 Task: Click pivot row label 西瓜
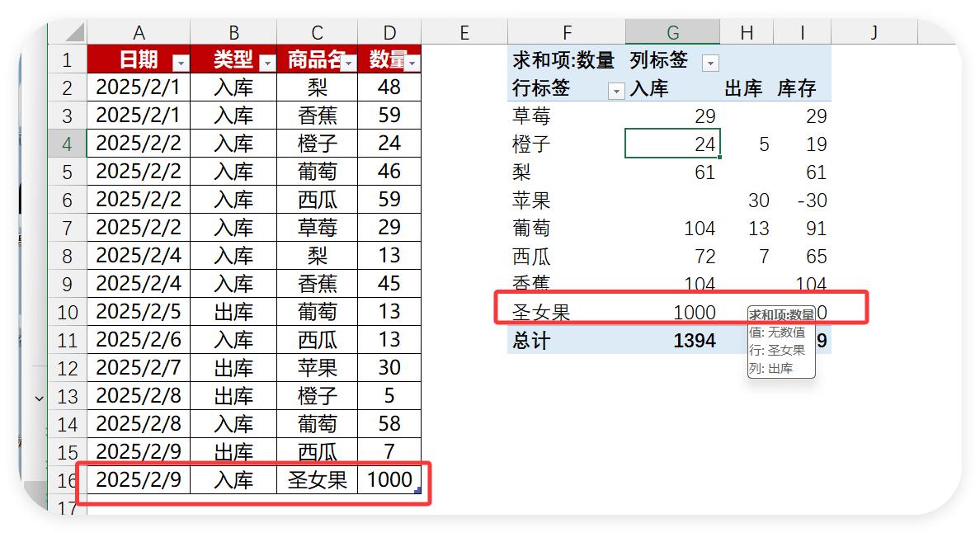(x=532, y=257)
